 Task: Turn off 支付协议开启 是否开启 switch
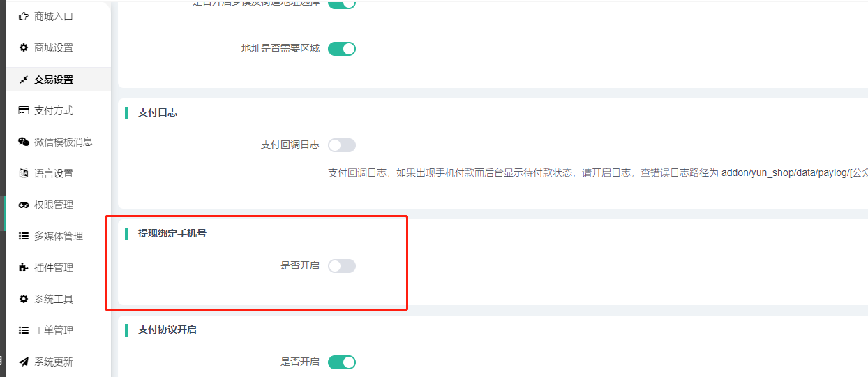pos(342,362)
